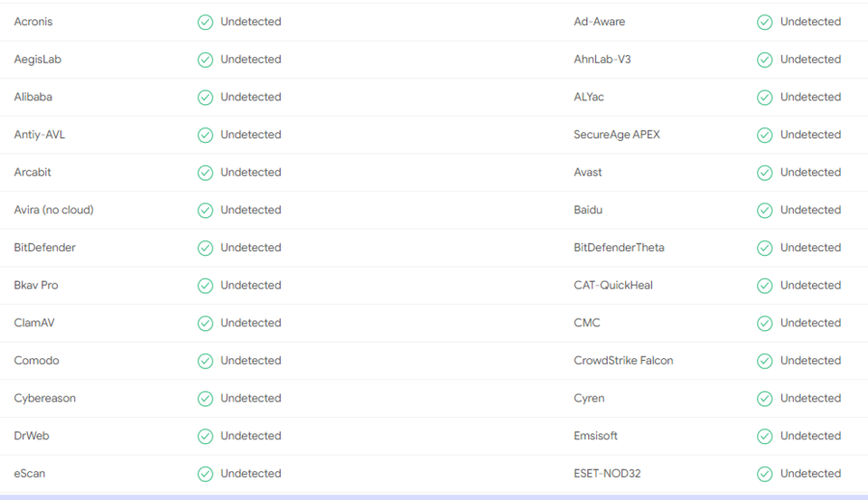
Task: Click the BitDefenderTheta vendor name
Action: [x=619, y=248]
